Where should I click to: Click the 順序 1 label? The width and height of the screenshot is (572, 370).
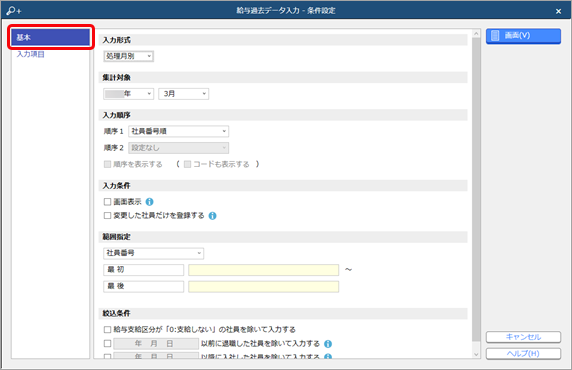113,131
